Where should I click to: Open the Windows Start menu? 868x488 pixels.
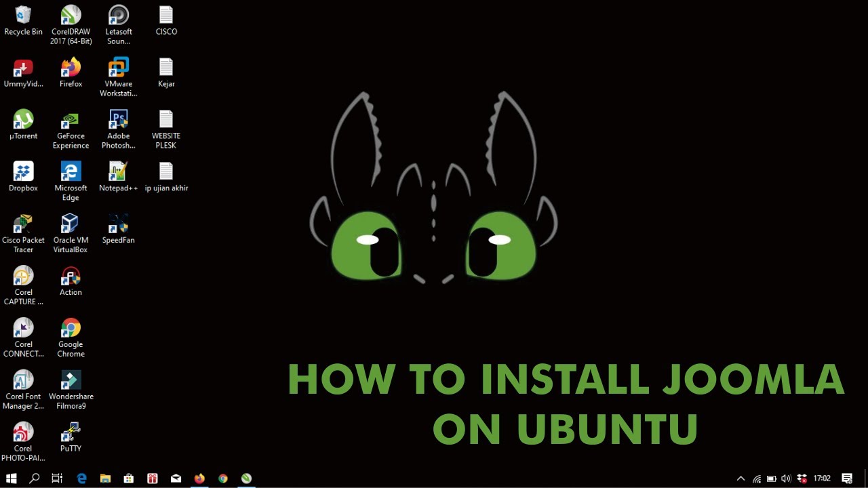tap(12, 479)
